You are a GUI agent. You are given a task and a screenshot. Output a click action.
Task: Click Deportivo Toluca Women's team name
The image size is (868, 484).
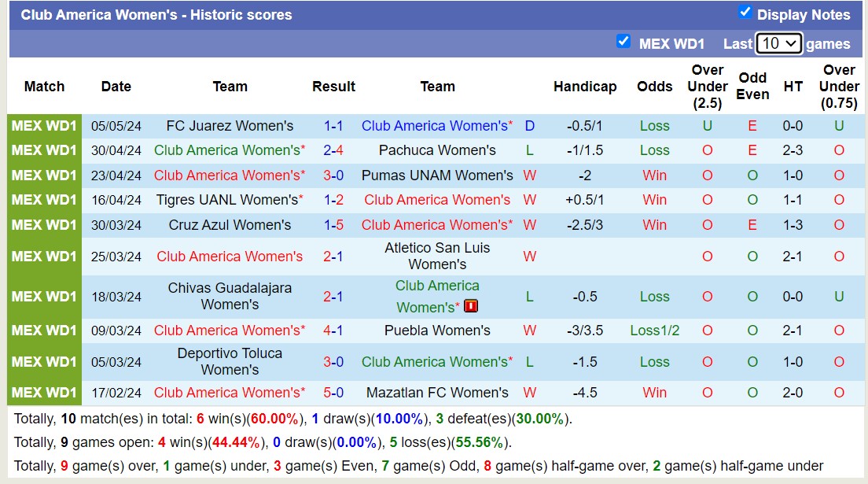[230, 361]
